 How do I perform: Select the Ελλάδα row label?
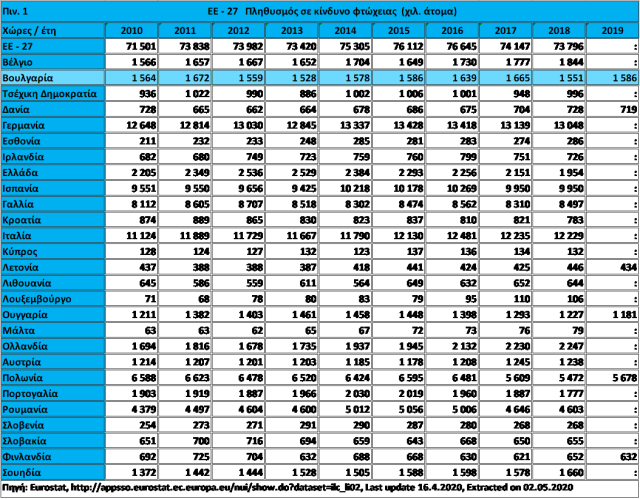tap(50, 172)
